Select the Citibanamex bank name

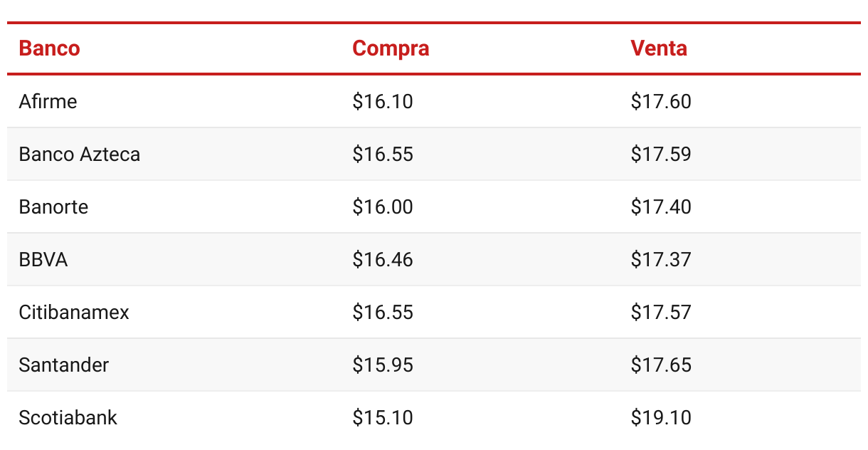[x=74, y=312]
